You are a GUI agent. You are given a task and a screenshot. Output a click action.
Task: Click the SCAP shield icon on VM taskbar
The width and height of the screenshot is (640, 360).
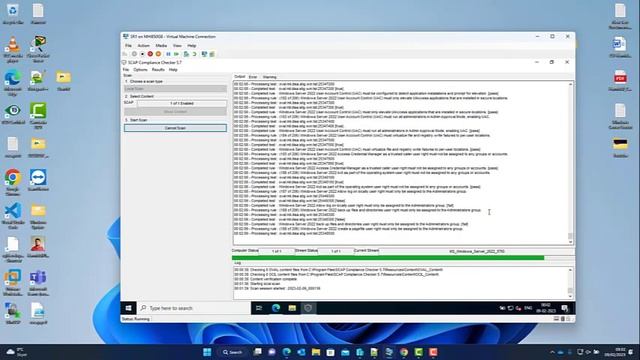pos(308,308)
